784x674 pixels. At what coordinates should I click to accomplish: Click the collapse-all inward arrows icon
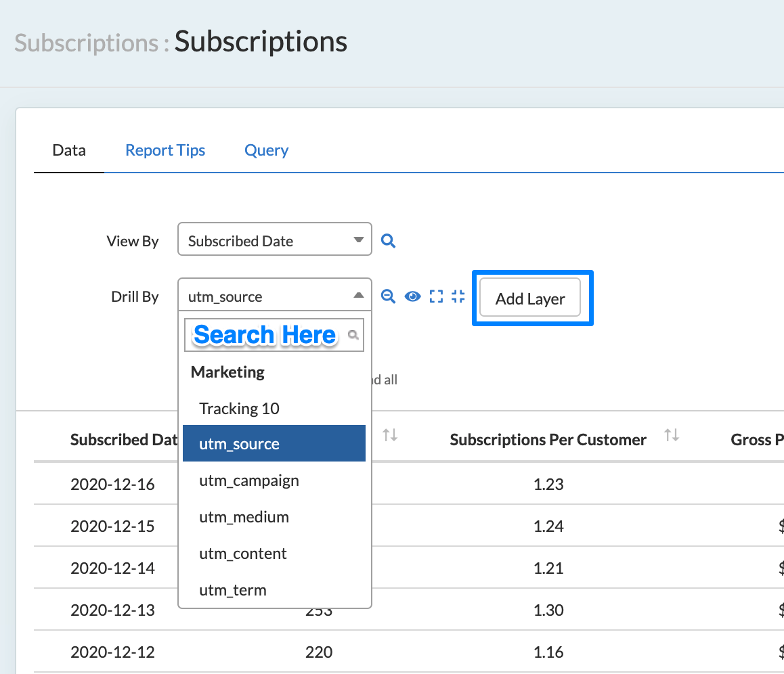tap(458, 296)
